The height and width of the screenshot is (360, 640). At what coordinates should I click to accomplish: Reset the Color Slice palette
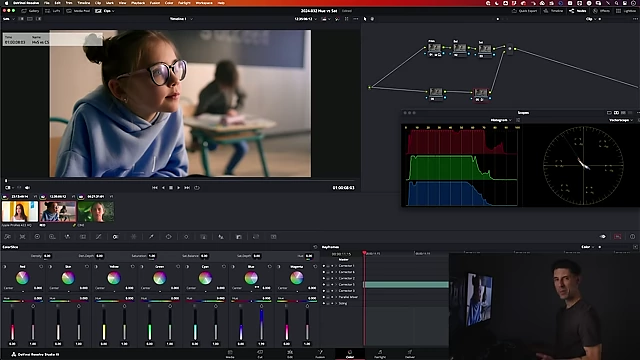(x=315, y=247)
